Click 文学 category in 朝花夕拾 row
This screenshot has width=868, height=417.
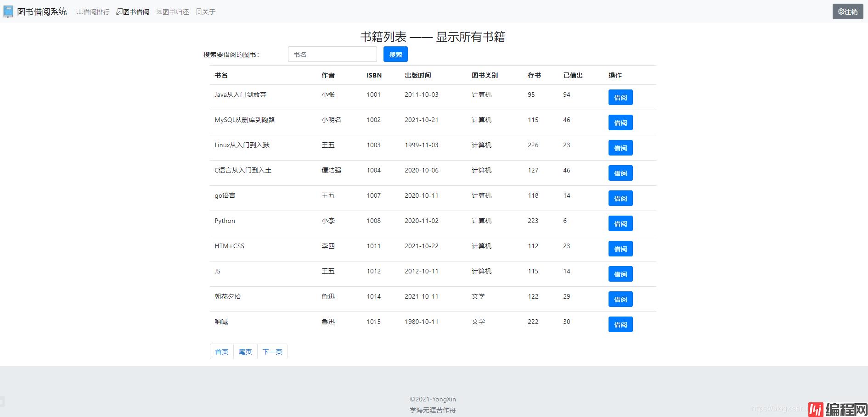(x=478, y=296)
